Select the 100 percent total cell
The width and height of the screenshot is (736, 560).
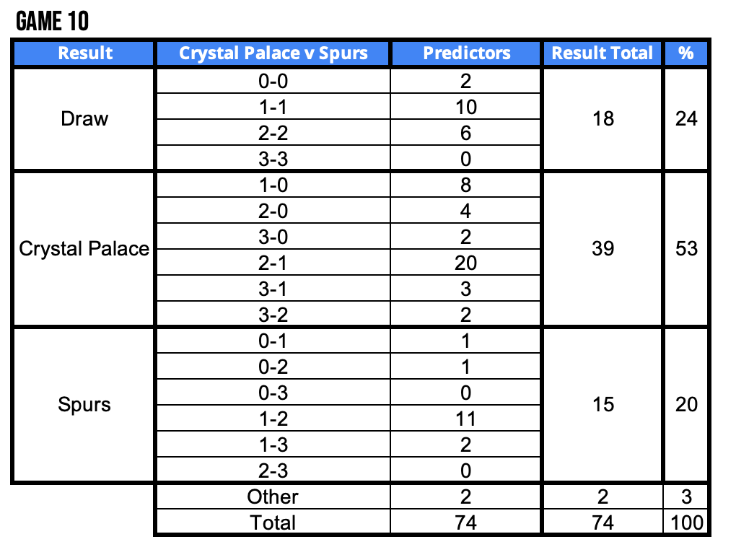tap(686, 522)
